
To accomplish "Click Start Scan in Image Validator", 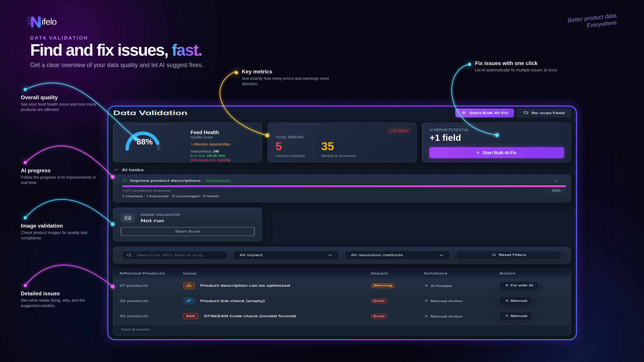I will click(x=187, y=231).
